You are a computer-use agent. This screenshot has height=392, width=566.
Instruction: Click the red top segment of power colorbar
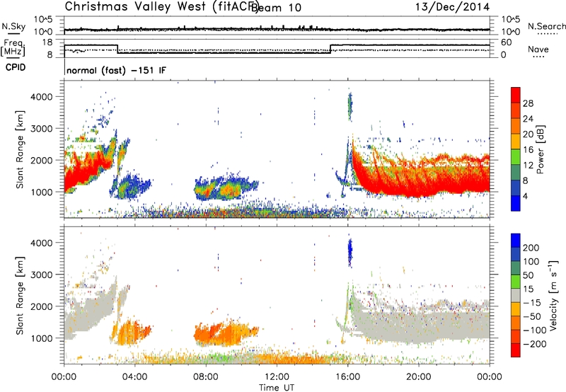516,96
